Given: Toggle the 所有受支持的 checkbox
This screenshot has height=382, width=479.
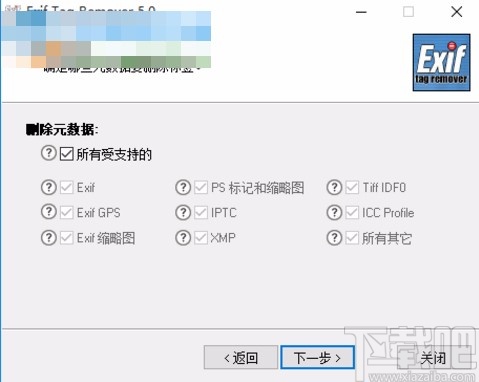Looking at the screenshot, I should coord(67,154).
